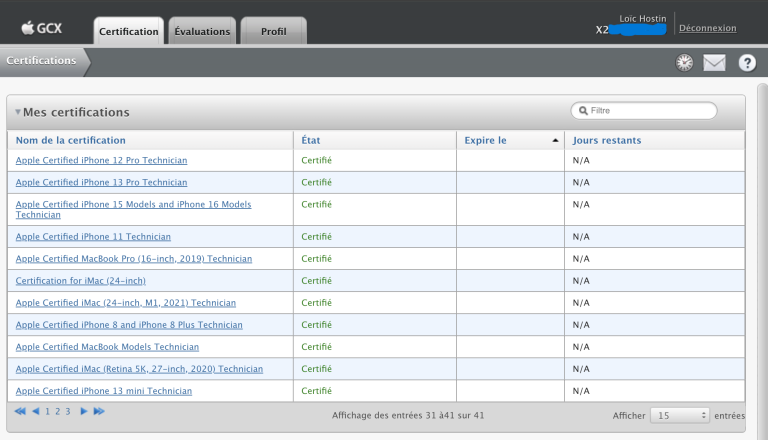Open the Afficher entries dropdown showing 15
The image size is (768, 440).
679,416
